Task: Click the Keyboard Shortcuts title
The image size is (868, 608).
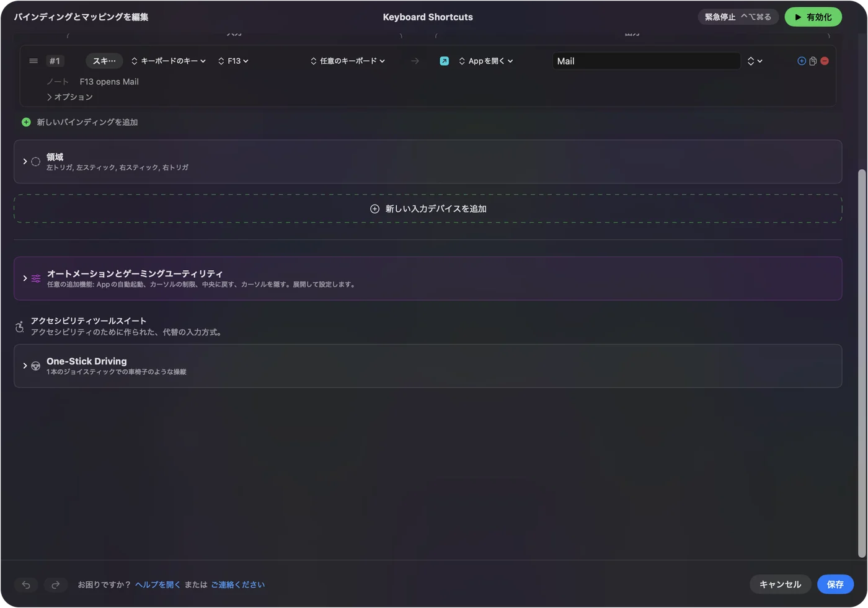Action: (x=428, y=17)
